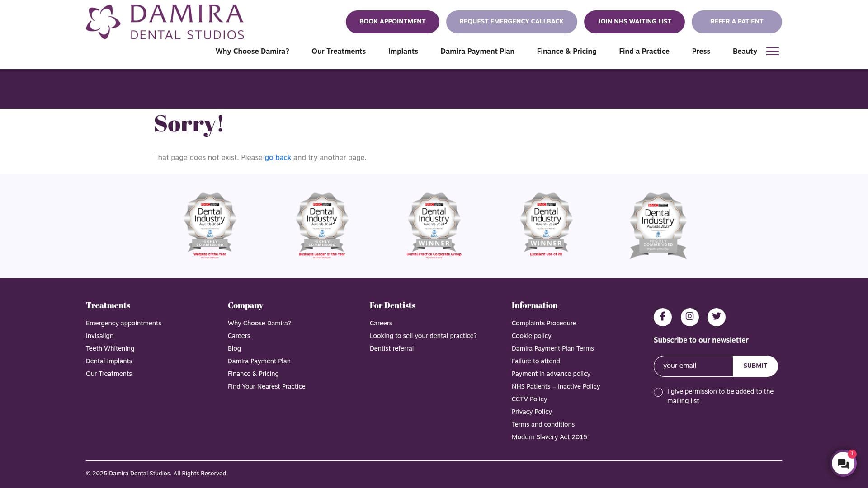Click the Damira Dental Studios logo
The height and width of the screenshot is (488, 868).
pos(165,22)
